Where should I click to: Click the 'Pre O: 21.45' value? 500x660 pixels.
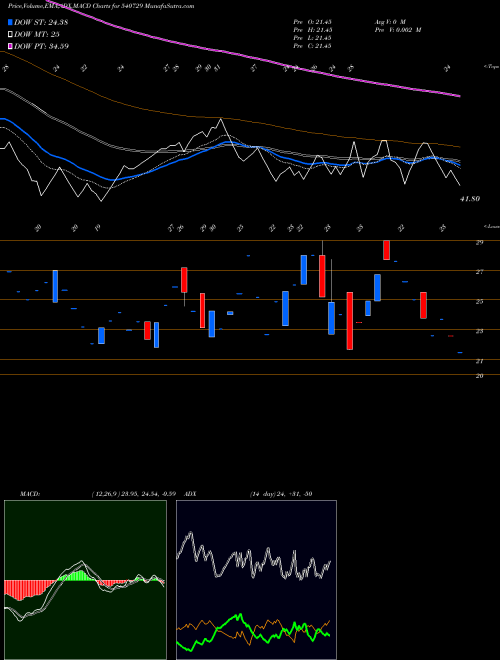tap(313, 22)
